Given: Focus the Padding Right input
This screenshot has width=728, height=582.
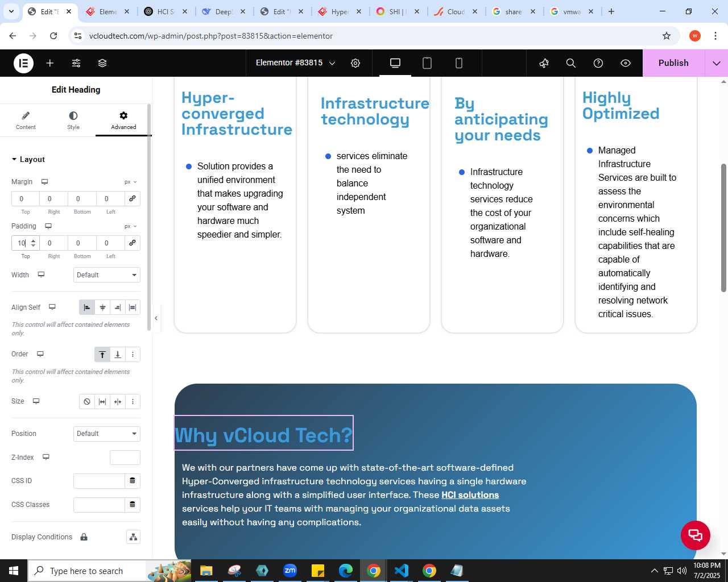Looking at the screenshot, I should (x=54, y=243).
